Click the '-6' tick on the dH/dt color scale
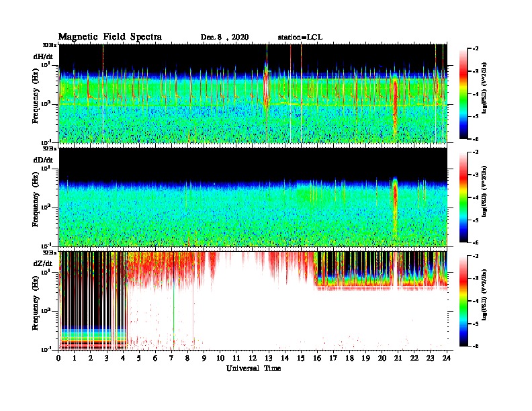532x411 pixels. [x=476, y=139]
